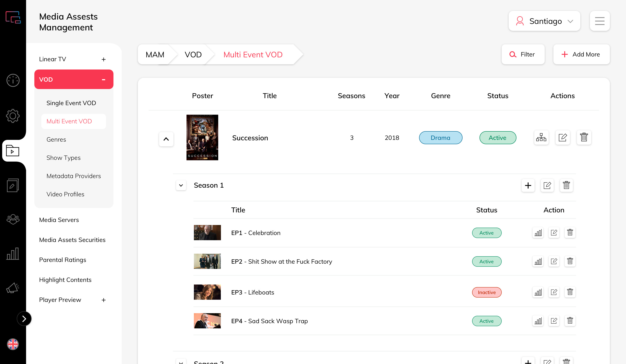Select Single Event VOD menu item
The height and width of the screenshot is (364, 626).
coord(71,103)
